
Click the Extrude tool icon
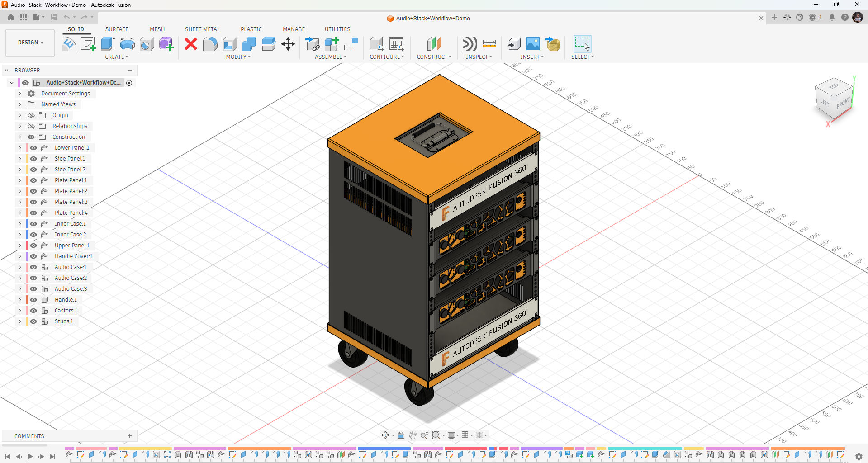[x=108, y=44]
